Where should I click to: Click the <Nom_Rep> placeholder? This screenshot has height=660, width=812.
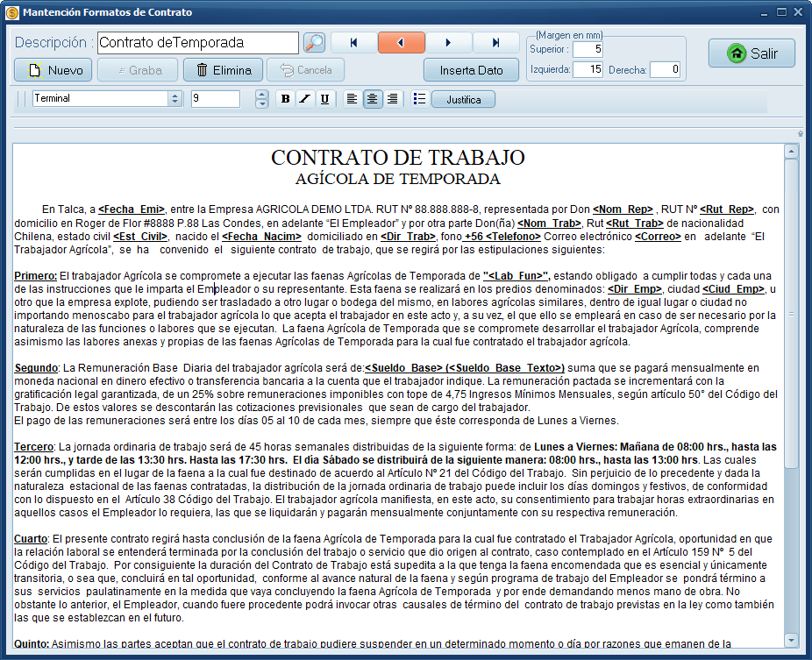click(623, 209)
